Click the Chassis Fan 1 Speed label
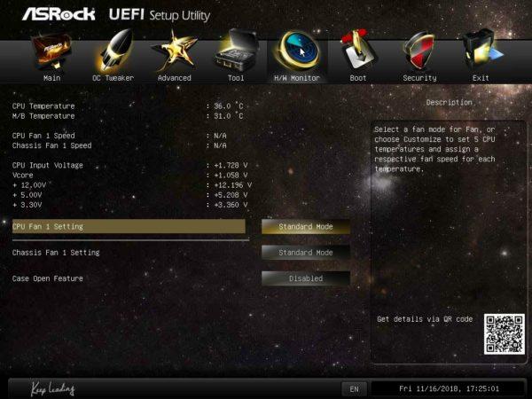This screenshot has width=532, height=399. pyautogui.click(x=52, y=145)
